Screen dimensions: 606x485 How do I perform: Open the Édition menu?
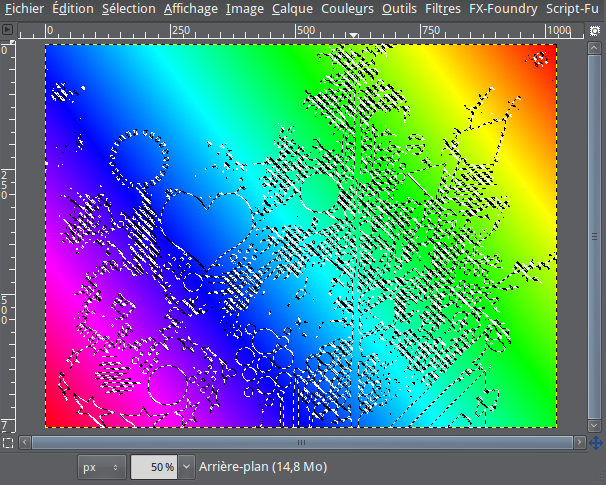tap(72, 9)
